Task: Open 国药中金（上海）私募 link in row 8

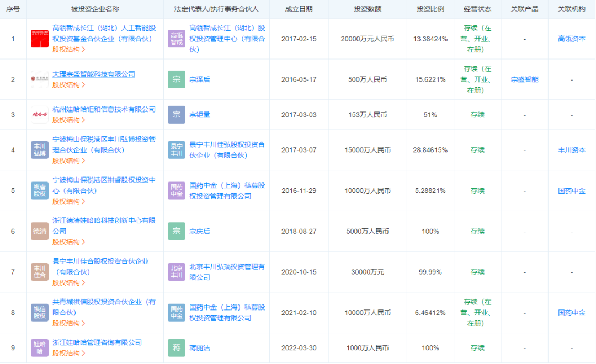Action: (227, 313)
